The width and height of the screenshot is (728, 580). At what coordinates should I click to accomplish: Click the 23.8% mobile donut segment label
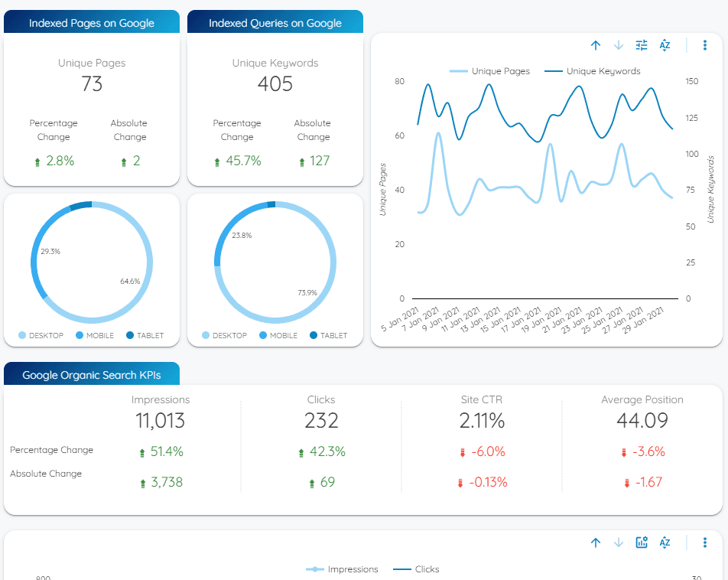click(x=242, y=236)
